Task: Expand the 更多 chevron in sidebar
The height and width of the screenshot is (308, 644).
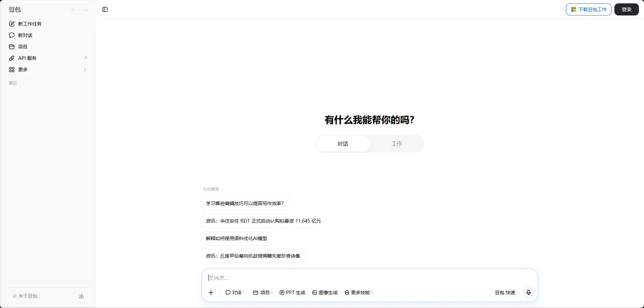Action: pyautogui.click(x=85, y=70)
